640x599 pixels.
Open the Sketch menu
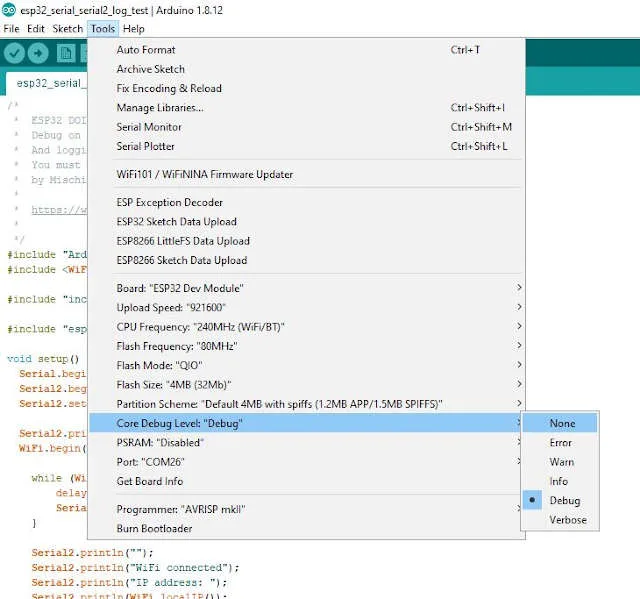point(68,29)
